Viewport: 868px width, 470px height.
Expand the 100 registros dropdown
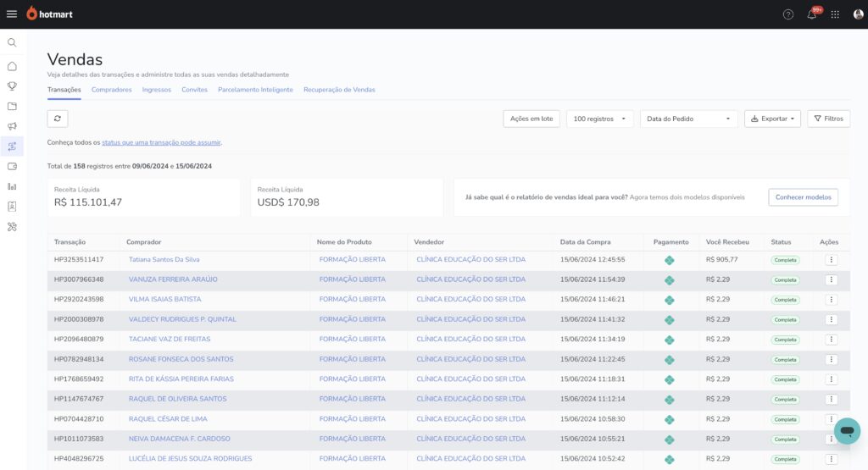pyautogui.click(x=599, y=119)
